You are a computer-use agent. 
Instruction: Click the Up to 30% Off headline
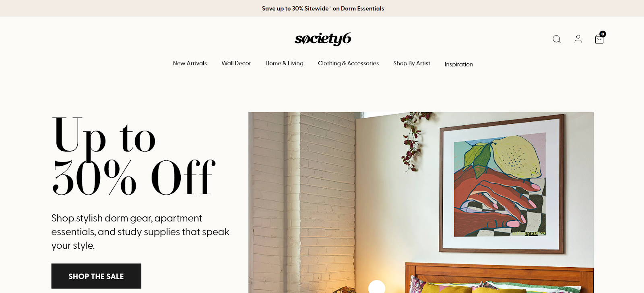pyautogui.click(x=134, y=156)
